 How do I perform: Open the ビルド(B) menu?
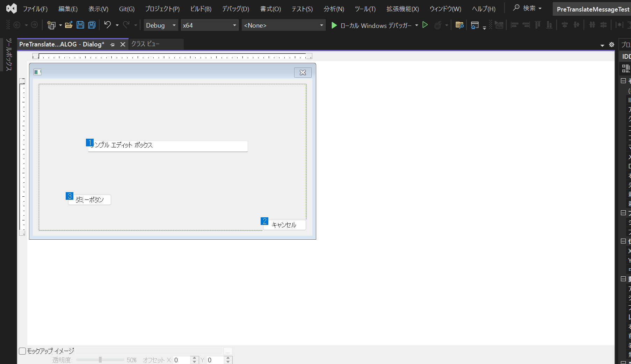pyautogui.click(x=201, y=9)
